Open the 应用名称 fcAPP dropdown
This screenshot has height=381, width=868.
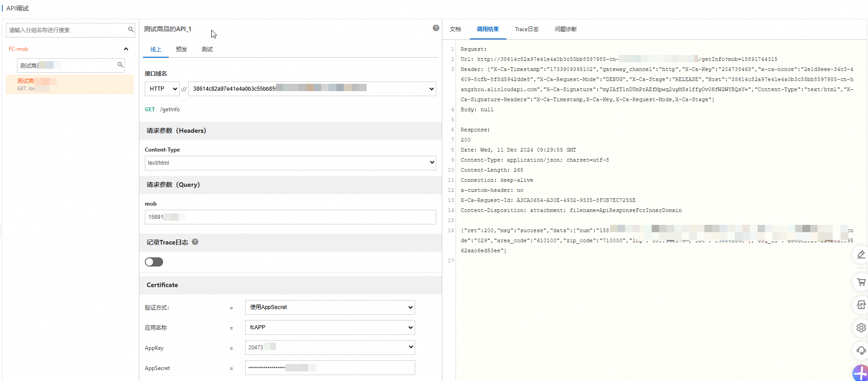[x=330, y=327]
